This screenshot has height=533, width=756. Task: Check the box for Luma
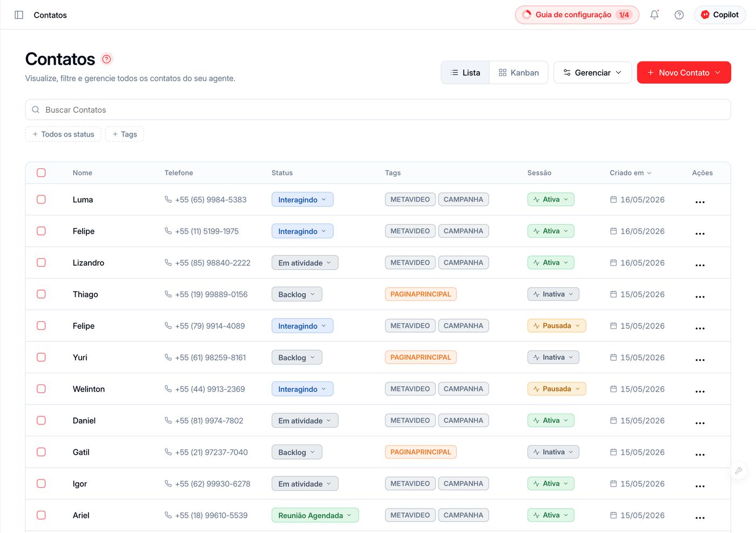click(41, 199)
